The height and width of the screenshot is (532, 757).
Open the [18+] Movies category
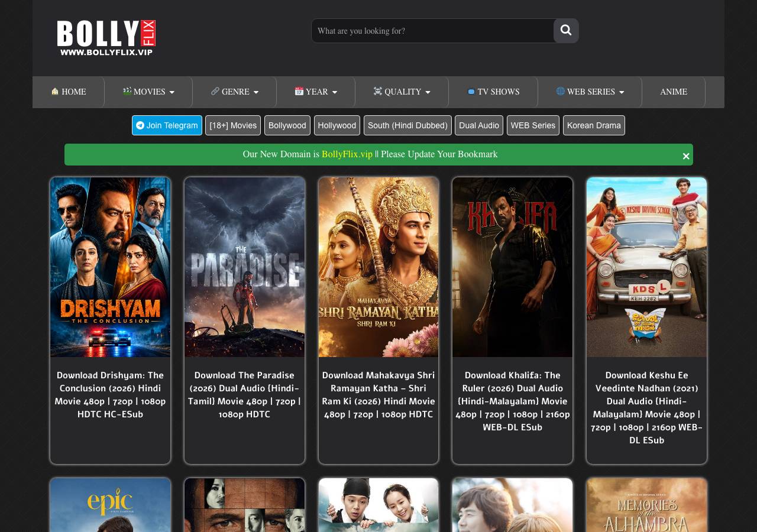233,125
